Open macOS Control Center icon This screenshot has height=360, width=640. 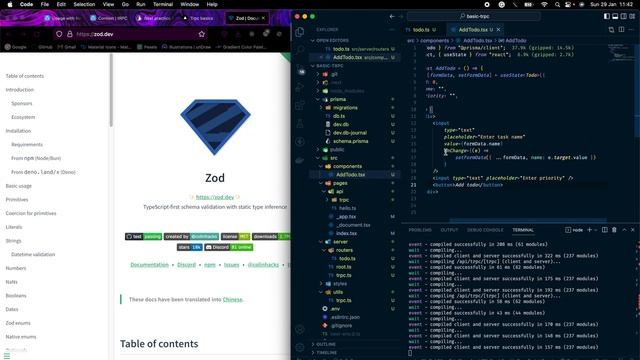pos(568,4)
